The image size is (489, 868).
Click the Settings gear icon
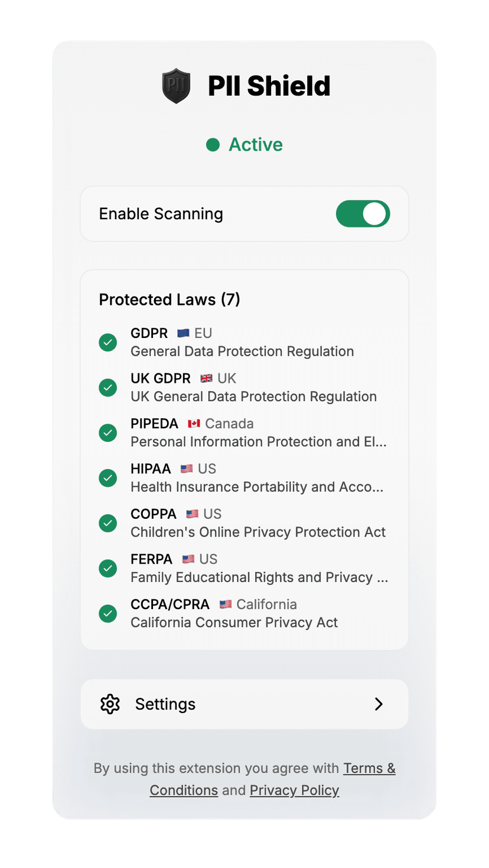point(110,704)
